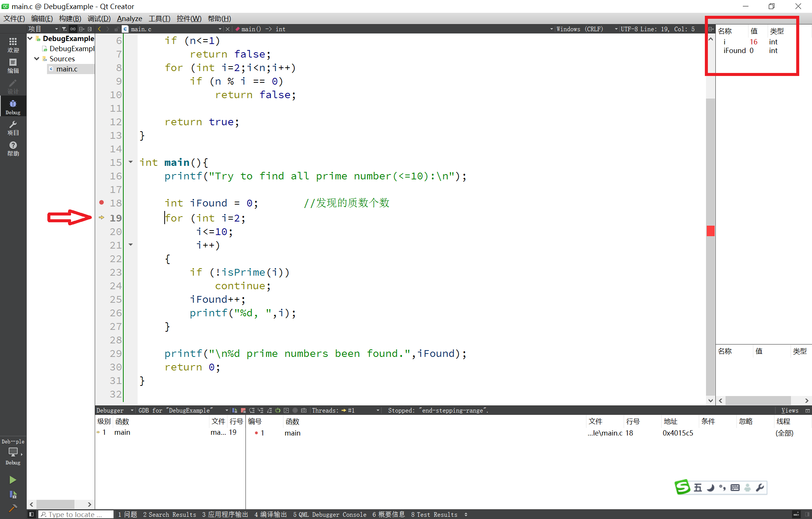Close main.c document with X button
The width and height of the screenshot is (812, 519).
[227, 29]
